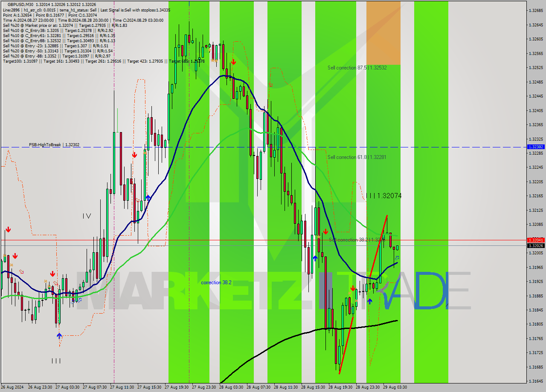This screenshot has height=392, width=546.
Task: Click the '28 Aug 23:30' time axis label
Action: coord(368,387)
